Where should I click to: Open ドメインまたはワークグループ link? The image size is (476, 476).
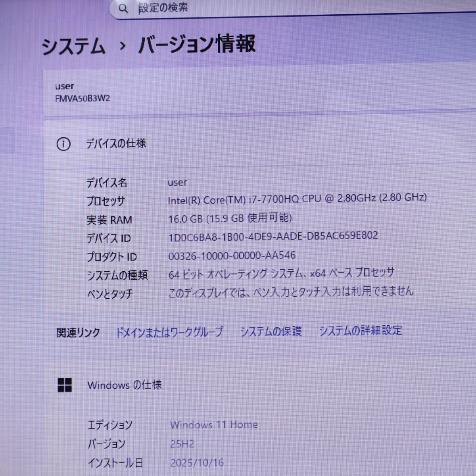(169, 332)
